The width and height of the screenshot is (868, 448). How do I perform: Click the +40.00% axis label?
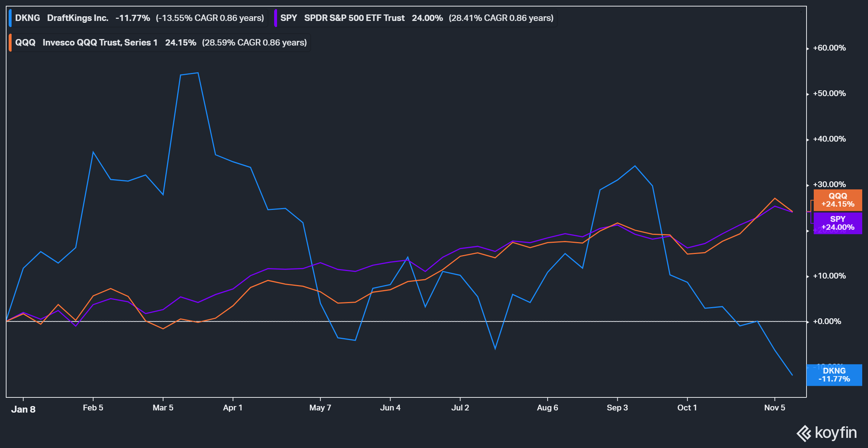(829, 139)
